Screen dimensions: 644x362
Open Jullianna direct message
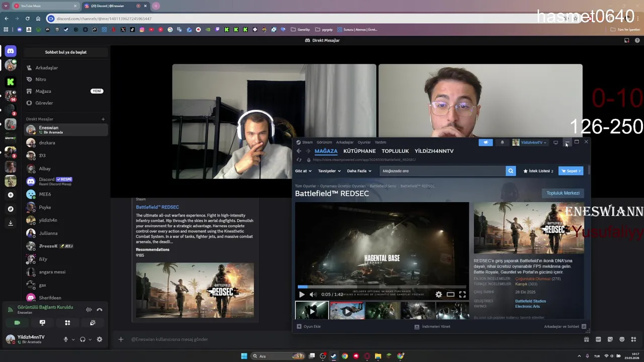[x=65, y=233]
